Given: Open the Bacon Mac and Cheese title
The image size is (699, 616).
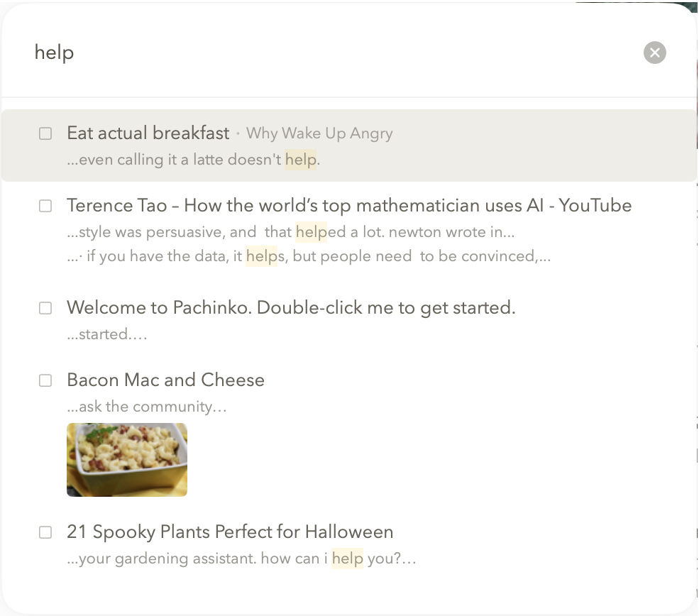Looking at the screenshot, I should [x=165, y=380].
